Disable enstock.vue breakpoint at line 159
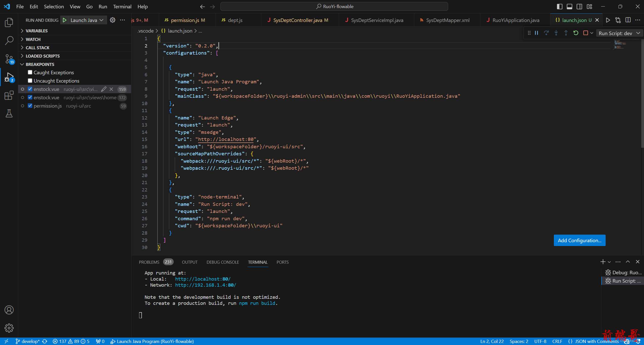The width and height of the screenshot is (644, 345). [x=30, y=89]
